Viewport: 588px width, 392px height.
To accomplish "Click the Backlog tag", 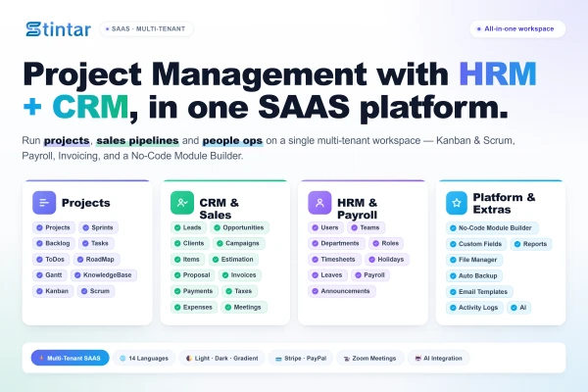I will point(54,243).
